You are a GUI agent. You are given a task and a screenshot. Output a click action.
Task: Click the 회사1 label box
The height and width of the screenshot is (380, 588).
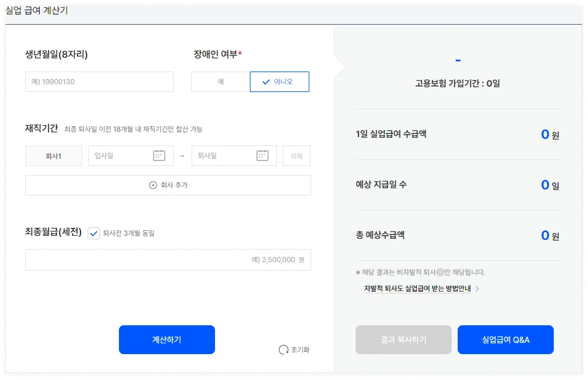[53, 155]
